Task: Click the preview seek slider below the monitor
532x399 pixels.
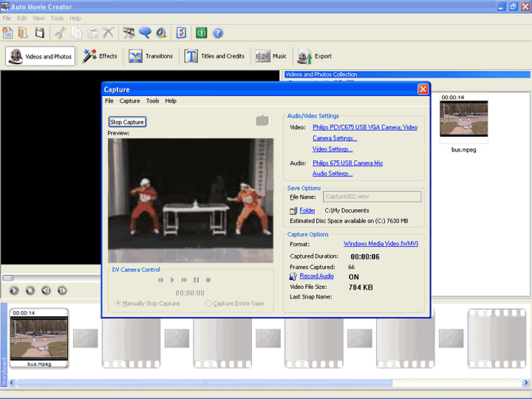Action: click(8, 278)
